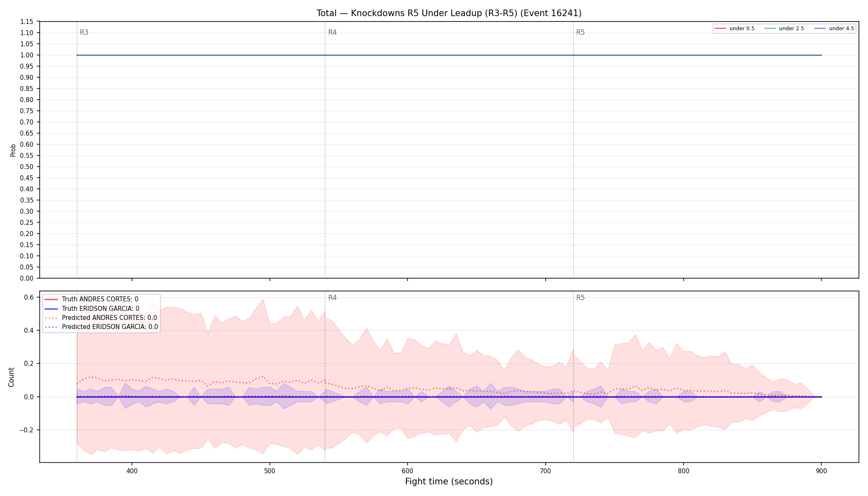Click the 0.75 tick on the Prob axis
This screenshot has width=868, height=496.
27,111
